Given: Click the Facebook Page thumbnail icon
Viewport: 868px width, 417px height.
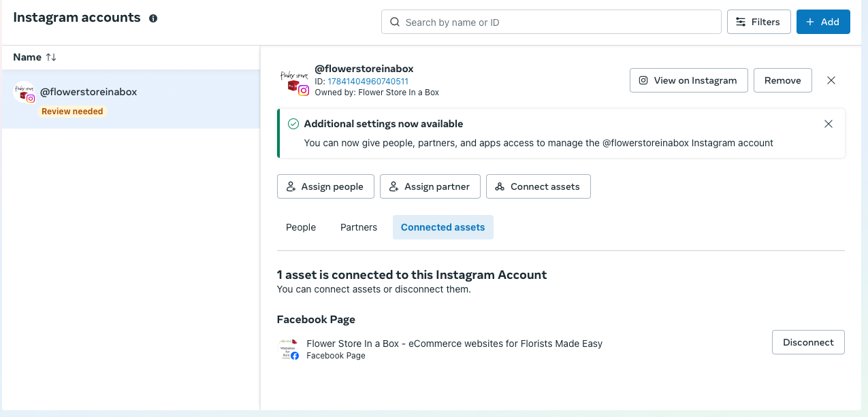Looking at the screenshot, I should [289, 348].
